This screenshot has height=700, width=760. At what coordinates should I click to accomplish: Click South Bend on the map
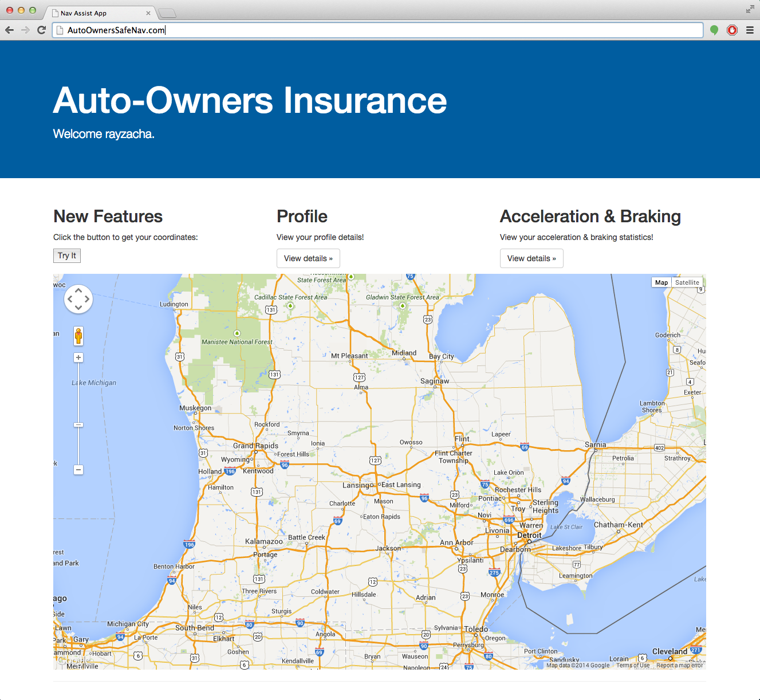[x=195, y=628]
